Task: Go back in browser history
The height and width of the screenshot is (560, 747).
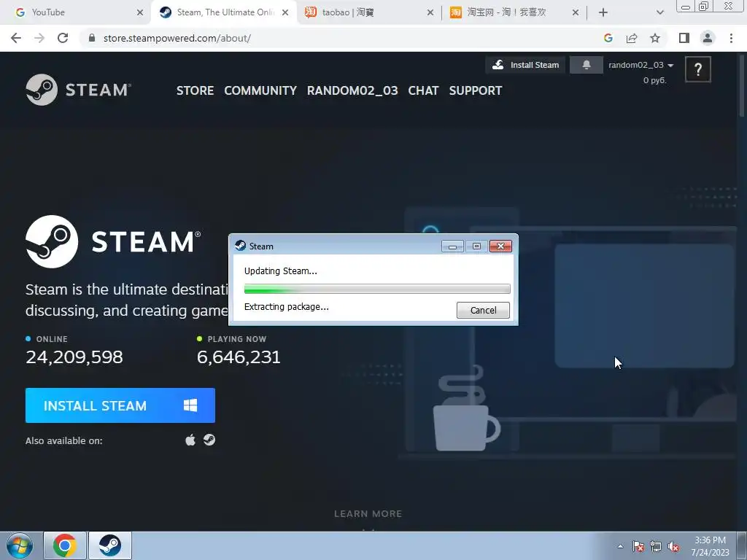Action: [16, 38]
